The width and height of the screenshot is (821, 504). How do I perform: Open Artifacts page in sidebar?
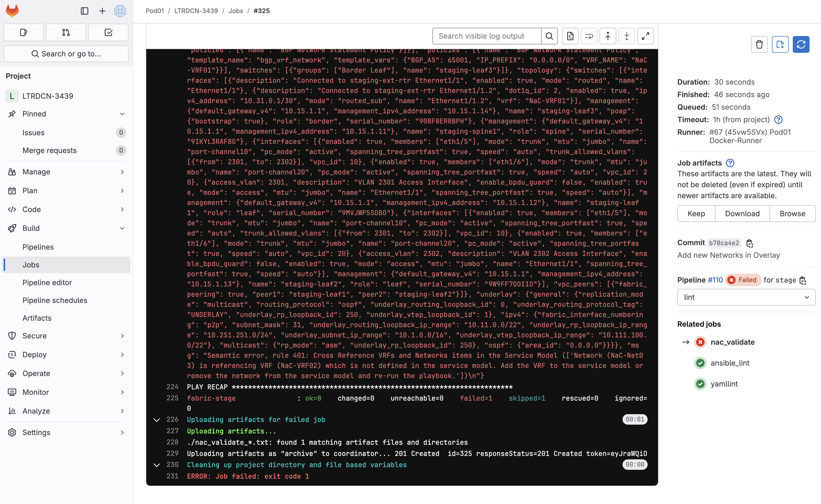pos(66,318)
